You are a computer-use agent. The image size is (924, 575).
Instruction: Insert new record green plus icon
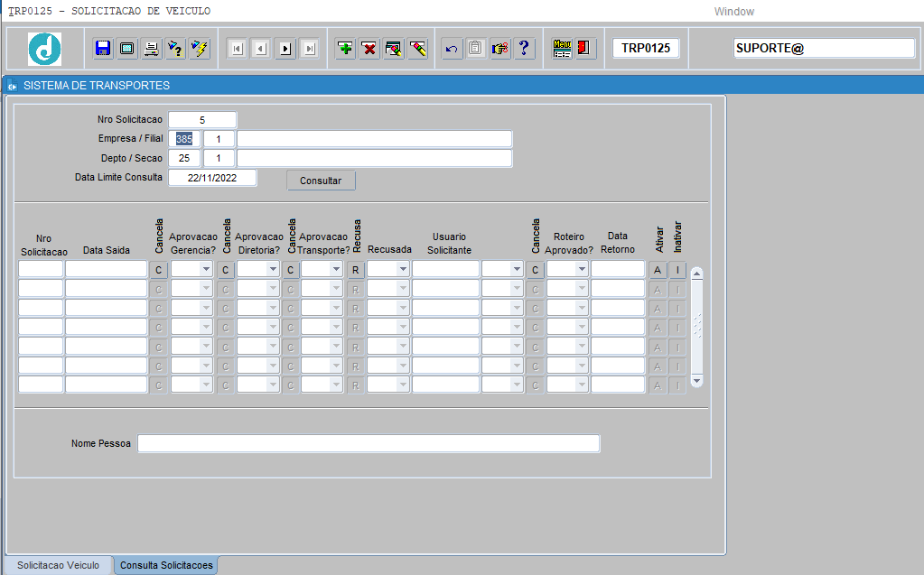click(x=345, y=49)
